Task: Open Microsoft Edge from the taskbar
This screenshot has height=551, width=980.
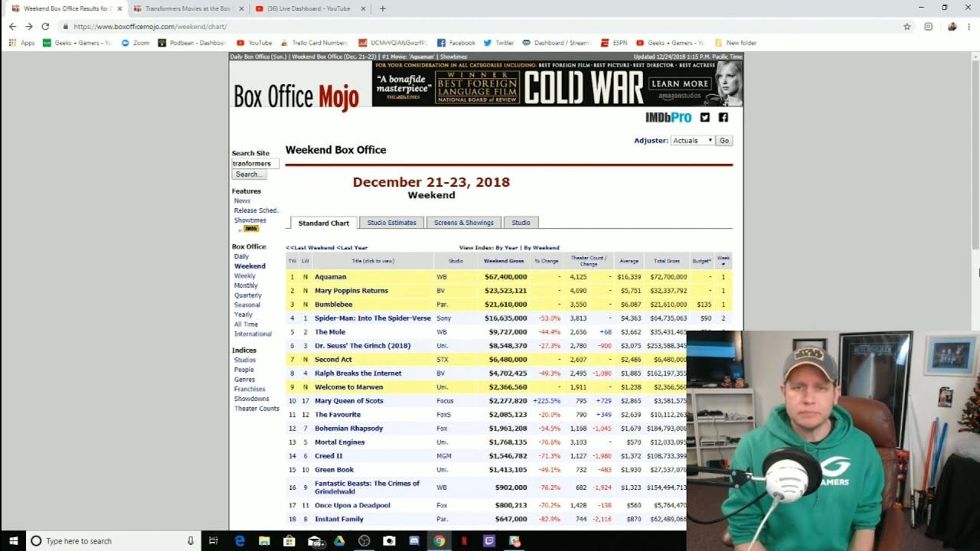Action: [x=240, y=541]
